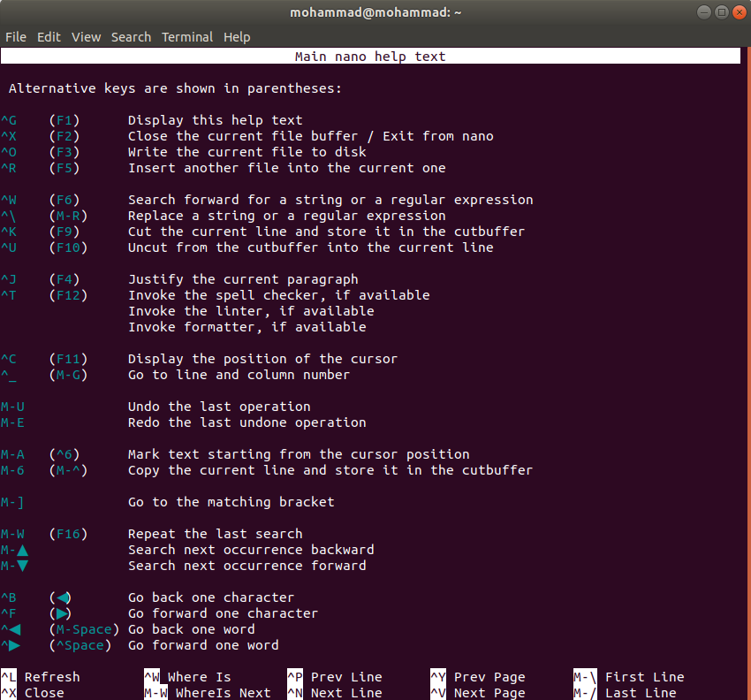This screenshot has width=751, height=700.
Task: Click 'Display the position of the cursor'
Action: coord(263,359)
